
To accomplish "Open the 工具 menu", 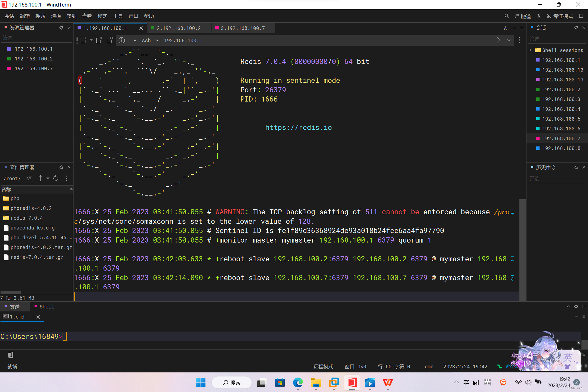I will click(118, 16).
